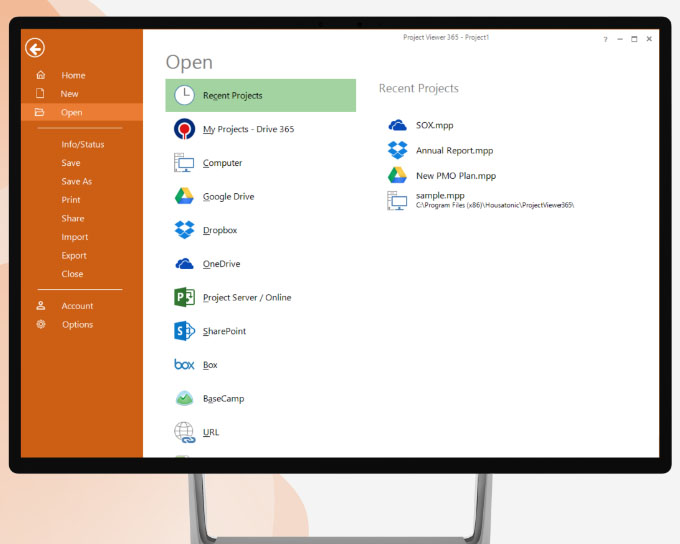Click the Account person icon
Image resolution: width=680 pixels, height=544 pixels.
point(41,305)
